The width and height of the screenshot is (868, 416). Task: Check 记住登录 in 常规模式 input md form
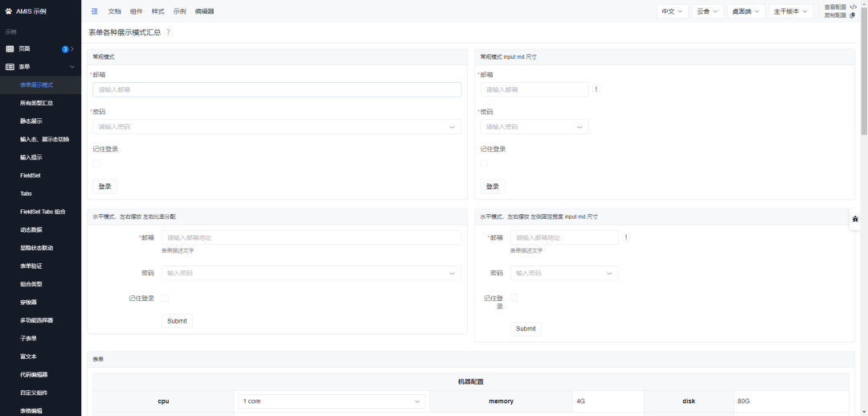pos(484,163)
